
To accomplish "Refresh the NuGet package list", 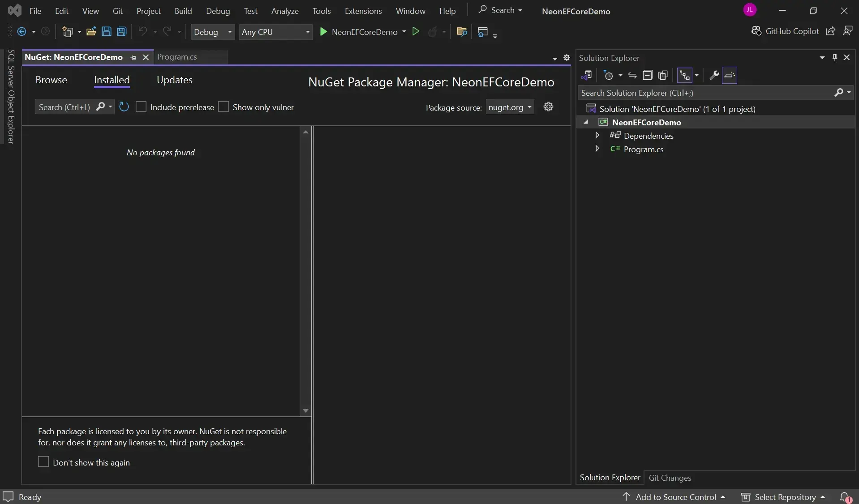I will click(124, 107).
